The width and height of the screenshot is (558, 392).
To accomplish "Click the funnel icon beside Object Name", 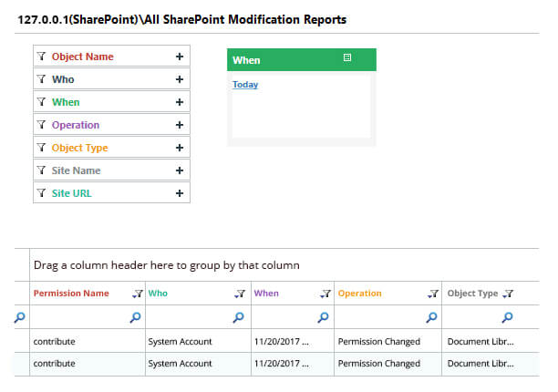I will coord(41,57).
